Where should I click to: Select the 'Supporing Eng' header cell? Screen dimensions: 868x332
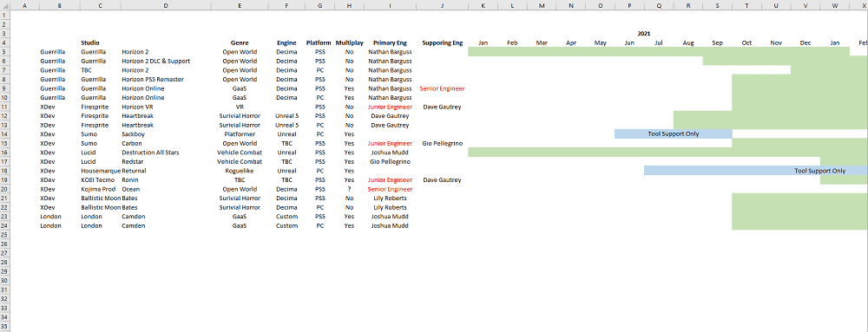click(442, 42)
